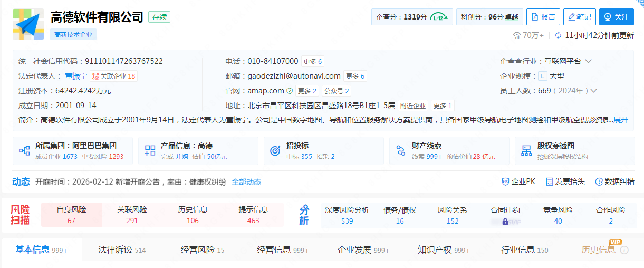Click the 招投标 bidding icon
644x268 pixels.
pyautogui.click(x=275, y=151)
